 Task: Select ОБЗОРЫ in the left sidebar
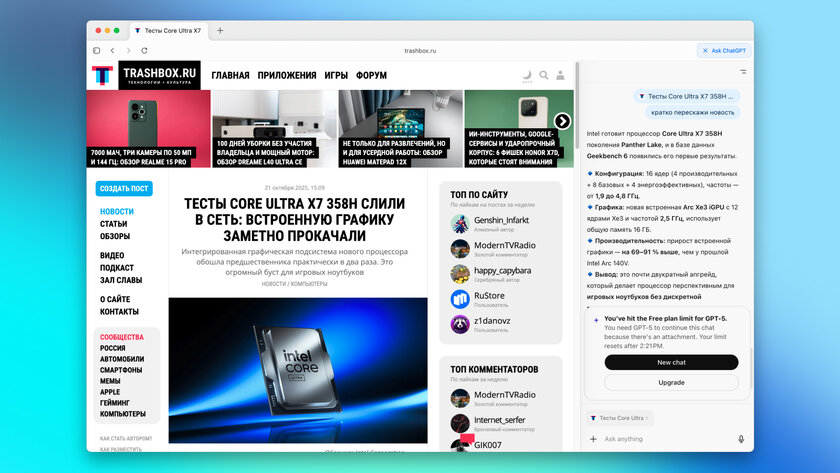(115, 236)
